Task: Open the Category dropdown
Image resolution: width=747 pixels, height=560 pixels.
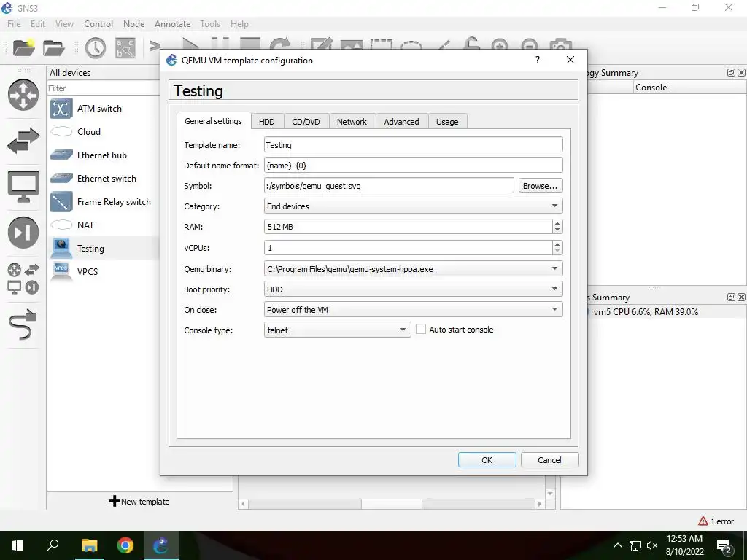Action: tap(413, 206)
